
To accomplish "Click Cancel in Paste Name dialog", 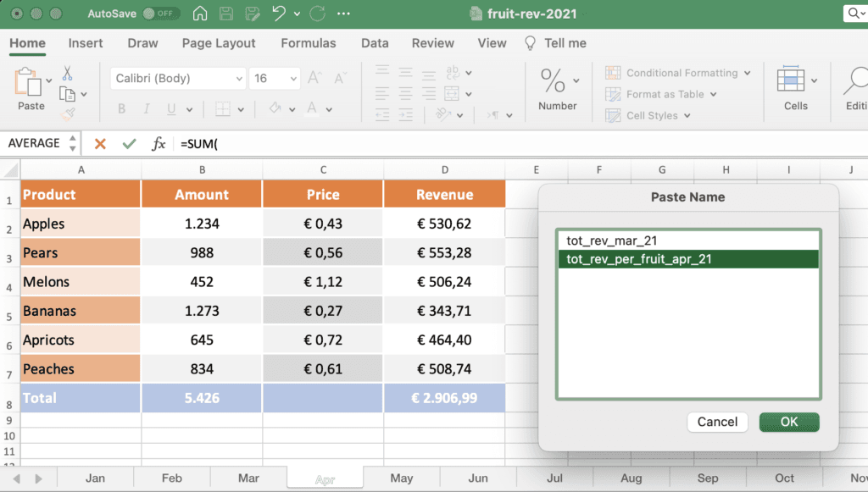I will [717, 422].
